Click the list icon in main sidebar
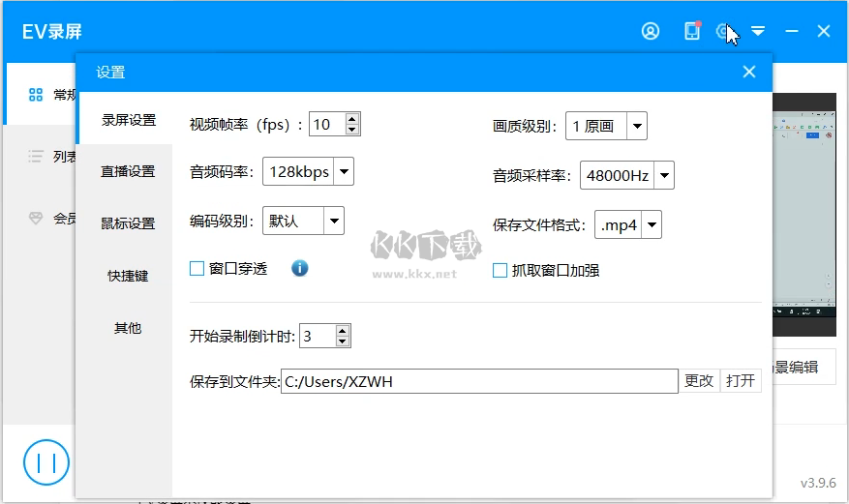 point(36,157)
